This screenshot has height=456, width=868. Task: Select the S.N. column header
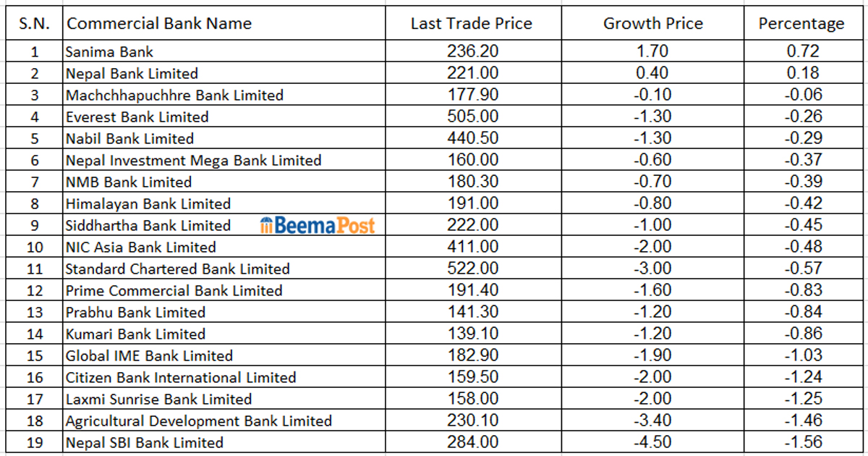[x=35, y=23]
